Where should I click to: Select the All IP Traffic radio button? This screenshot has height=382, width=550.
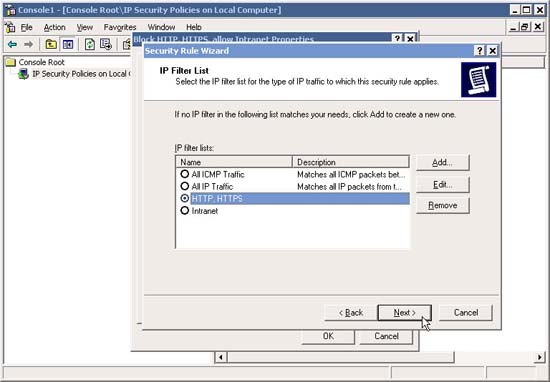185,186
